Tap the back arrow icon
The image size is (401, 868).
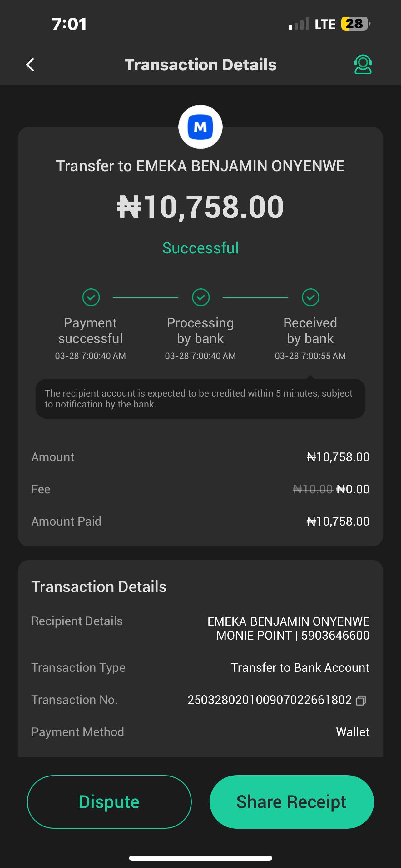click(x=30, y=65)
